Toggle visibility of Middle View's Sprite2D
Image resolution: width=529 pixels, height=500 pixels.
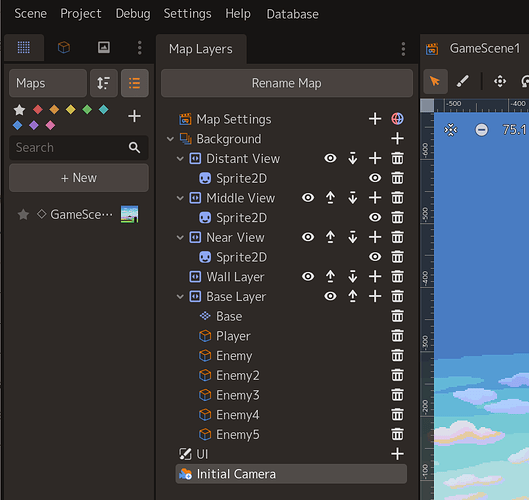tap(375, 217)
